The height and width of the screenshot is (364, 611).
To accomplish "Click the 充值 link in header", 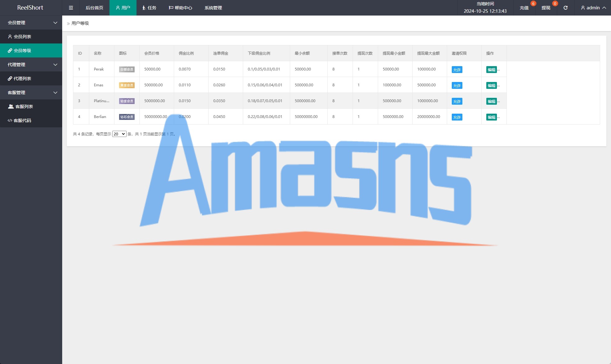I will (524, 8).
